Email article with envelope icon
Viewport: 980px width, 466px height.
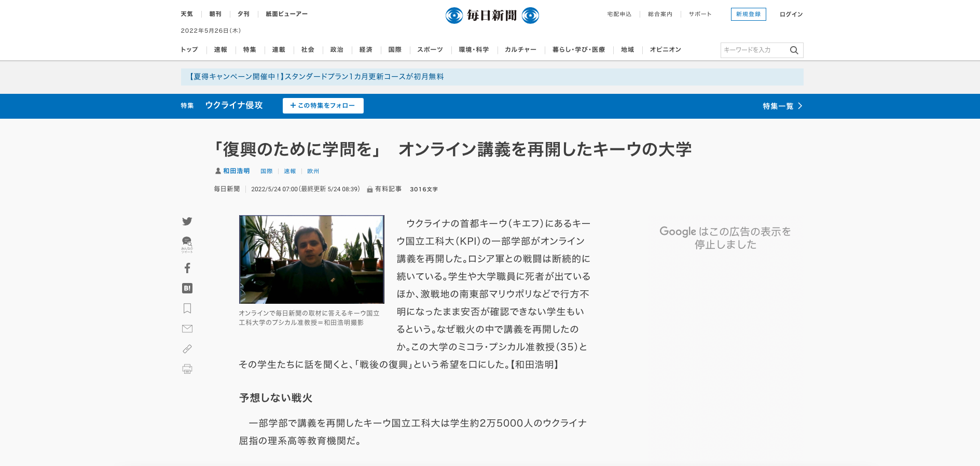point(187,329)
